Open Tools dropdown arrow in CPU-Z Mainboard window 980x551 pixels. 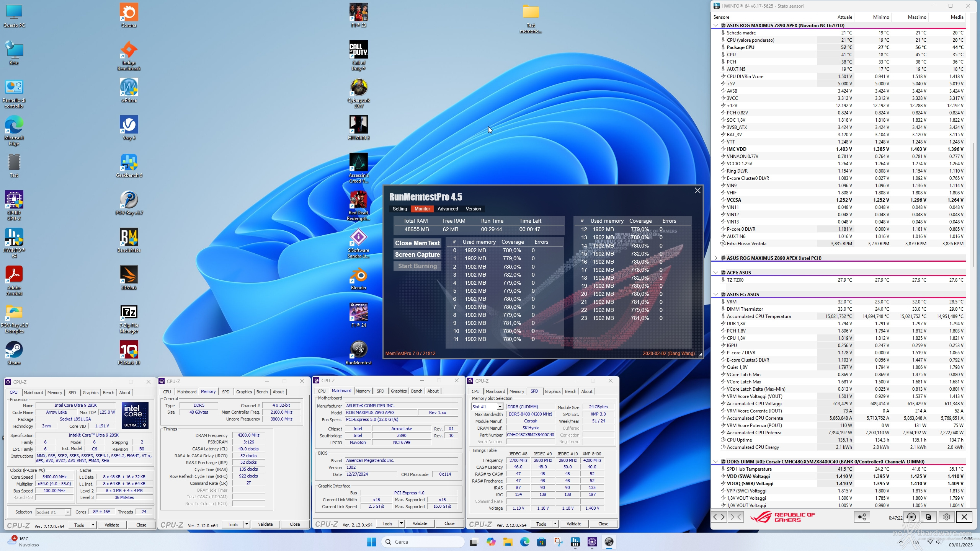[x=401, y=523]
